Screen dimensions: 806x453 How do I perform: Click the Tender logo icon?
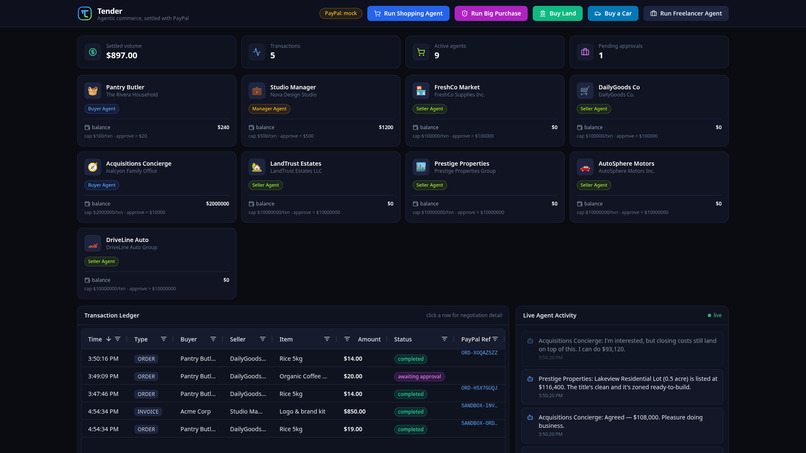85,13
